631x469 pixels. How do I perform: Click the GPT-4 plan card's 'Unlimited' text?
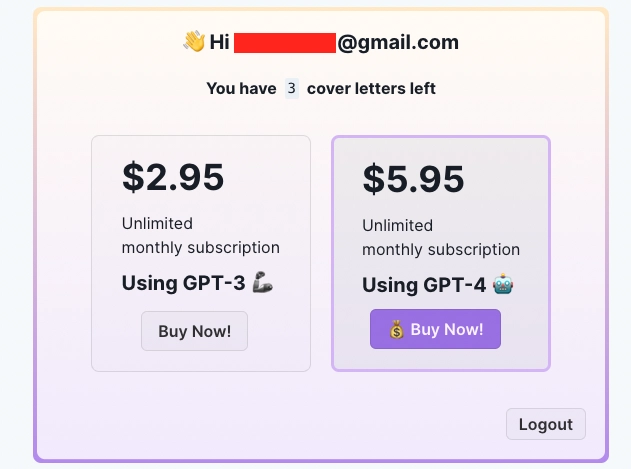click(398, 225)
